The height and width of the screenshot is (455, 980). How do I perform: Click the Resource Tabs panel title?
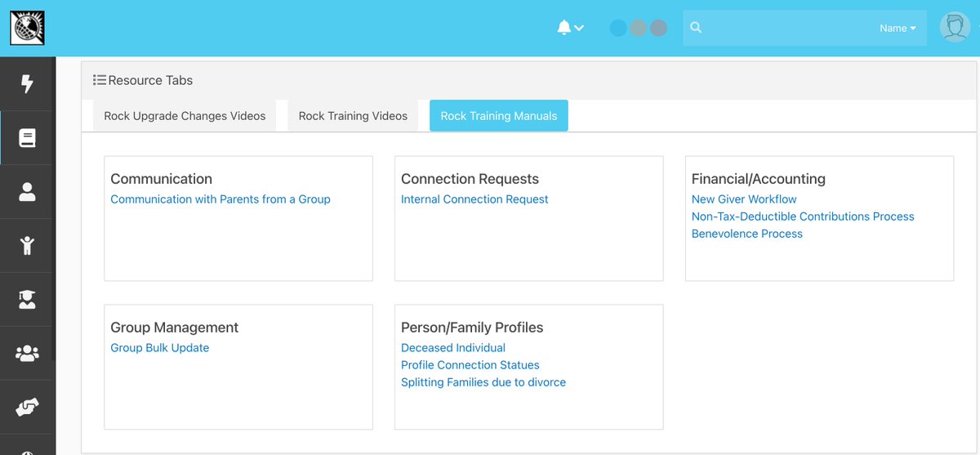coord(150,80)
